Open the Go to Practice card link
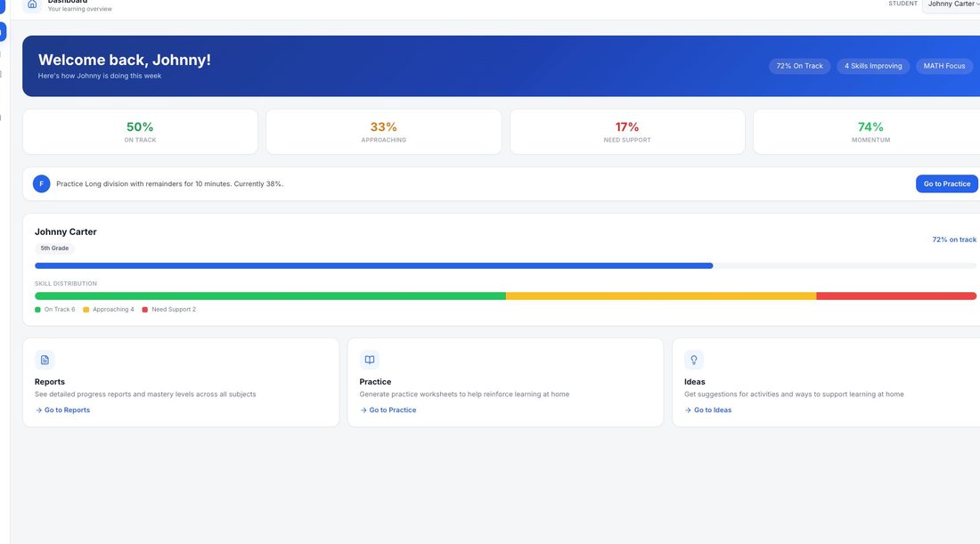The image size is (980, 544). (x=388, y=410)
